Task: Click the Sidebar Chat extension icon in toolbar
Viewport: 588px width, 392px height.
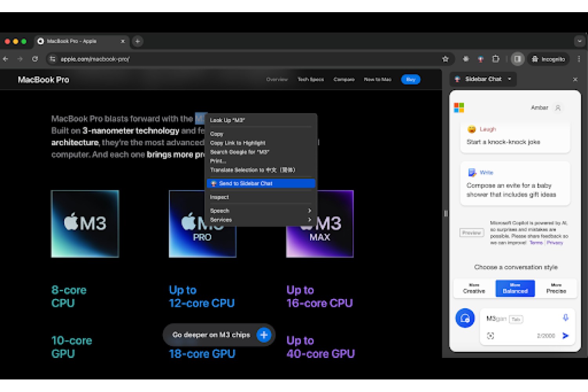Action: point(481,59)
